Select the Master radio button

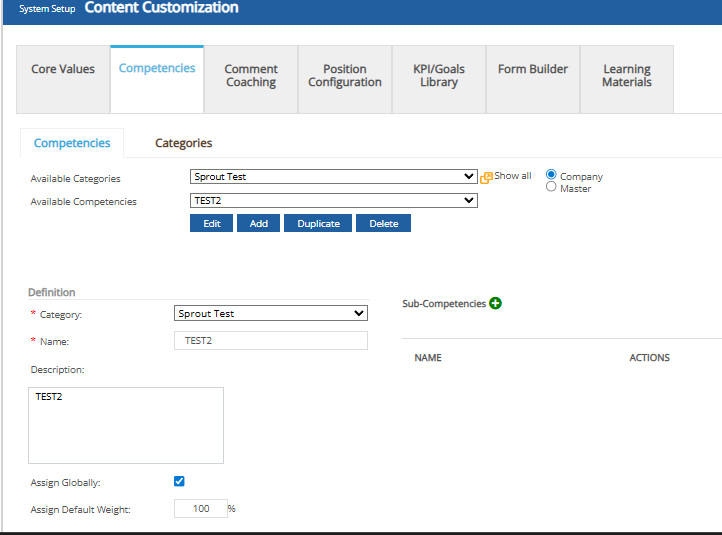(x=551, y=187)
